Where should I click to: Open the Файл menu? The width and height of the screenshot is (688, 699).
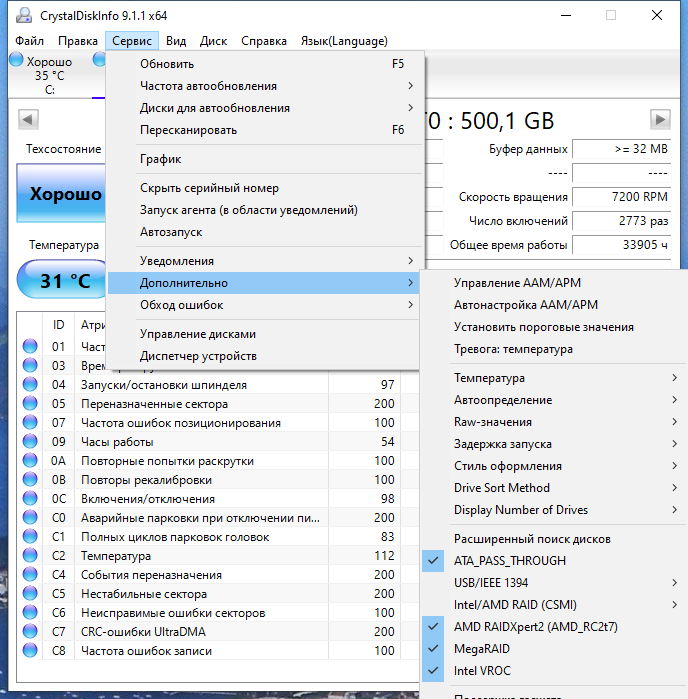pos(29,41)
